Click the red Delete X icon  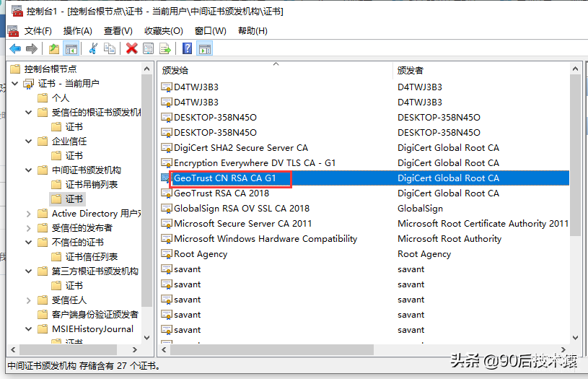(131, 48)
